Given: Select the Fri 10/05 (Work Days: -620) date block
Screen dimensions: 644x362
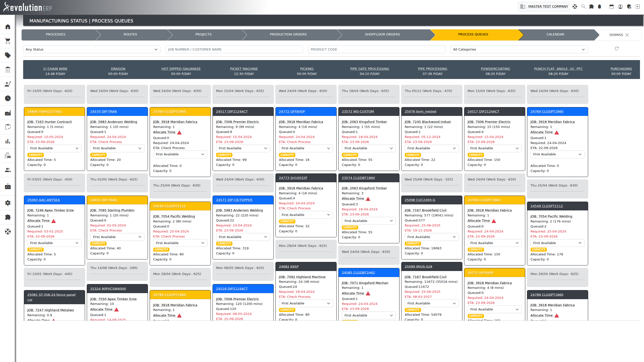Looking at the screenshot, I should click(x=54, y=94).
